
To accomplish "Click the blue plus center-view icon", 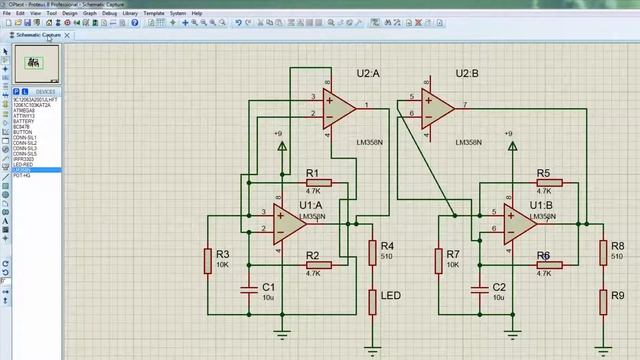I will [x=185, y=23].
